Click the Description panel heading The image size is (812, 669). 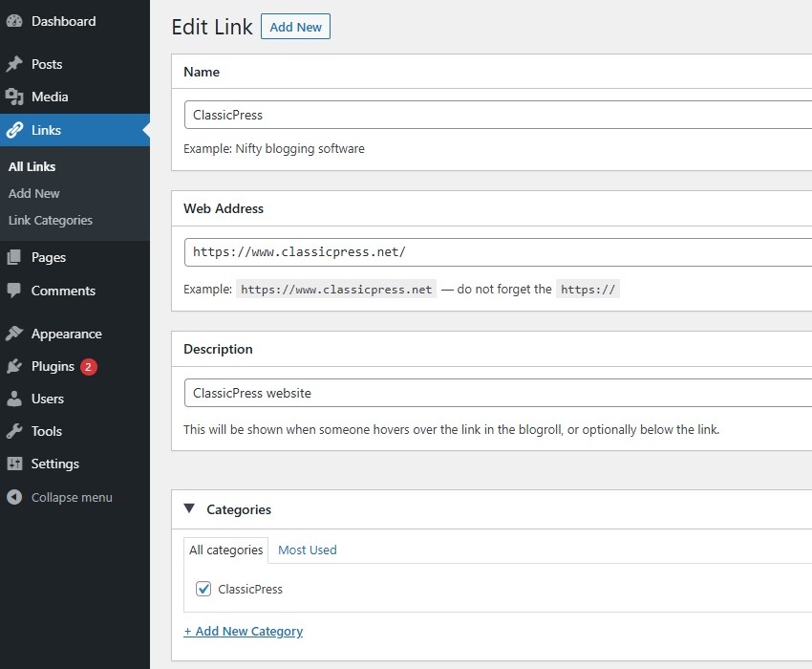pyautogui.click(x=218, y=349)
